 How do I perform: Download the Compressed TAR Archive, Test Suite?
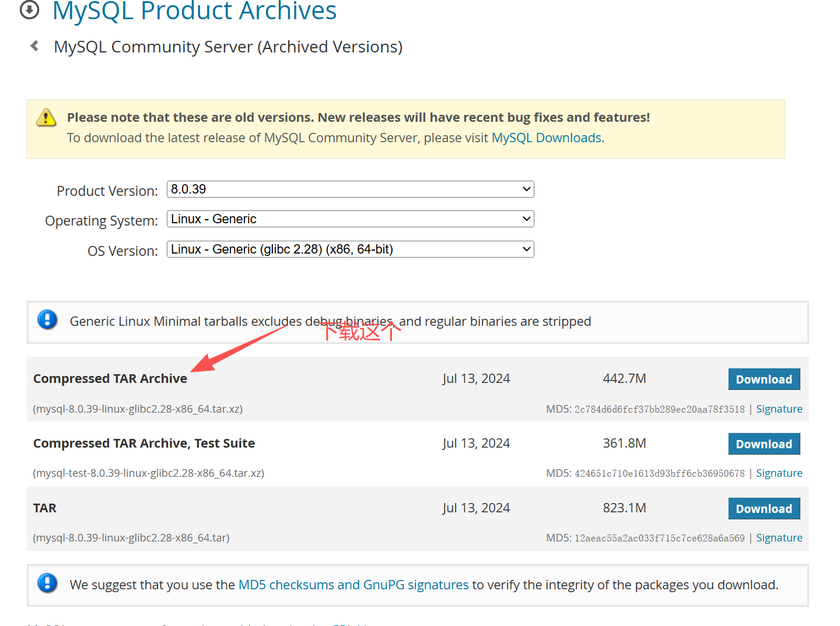point(764,444)
